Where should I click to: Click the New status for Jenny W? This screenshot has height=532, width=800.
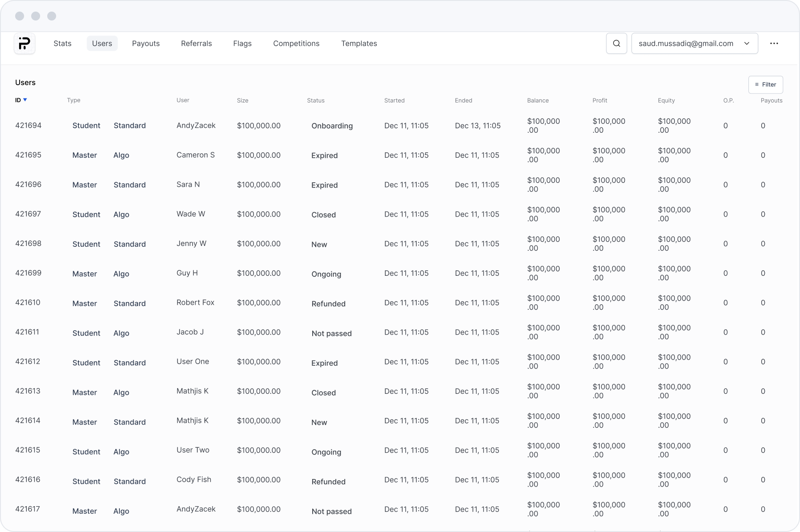[319, 244]
